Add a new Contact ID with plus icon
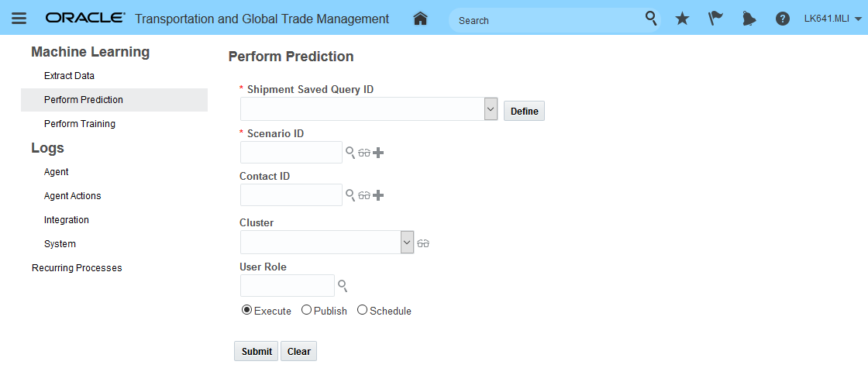This screenshot has height=389, width=868. (x=378, y=195)
